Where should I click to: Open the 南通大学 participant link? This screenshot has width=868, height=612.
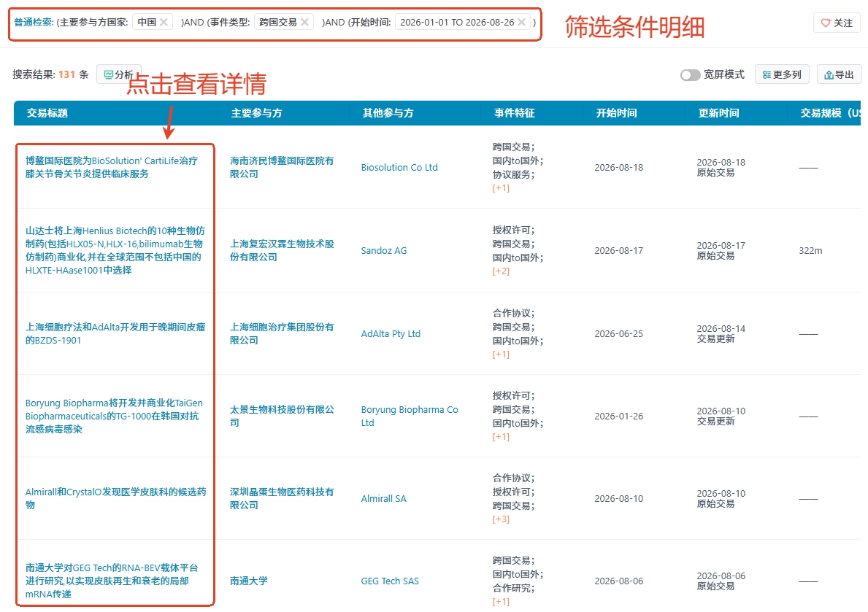248,581
